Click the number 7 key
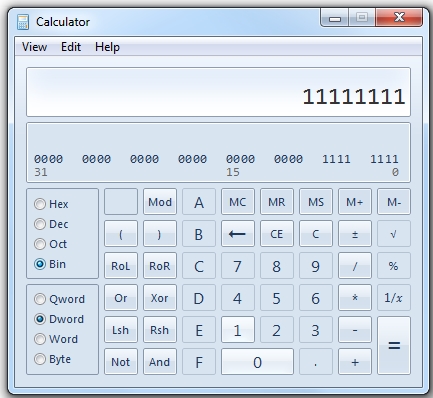The height and width of the screenshot is (398, 433). point(238,266)
